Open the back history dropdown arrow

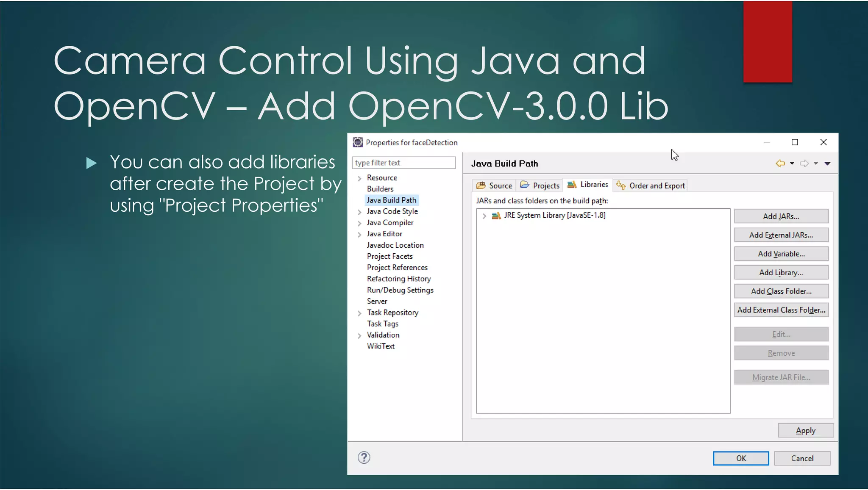pyautogui.click(x=792, y=163)
